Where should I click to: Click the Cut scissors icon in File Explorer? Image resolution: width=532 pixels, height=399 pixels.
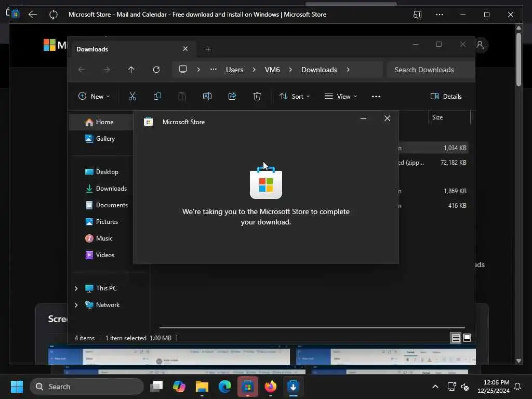132,96
